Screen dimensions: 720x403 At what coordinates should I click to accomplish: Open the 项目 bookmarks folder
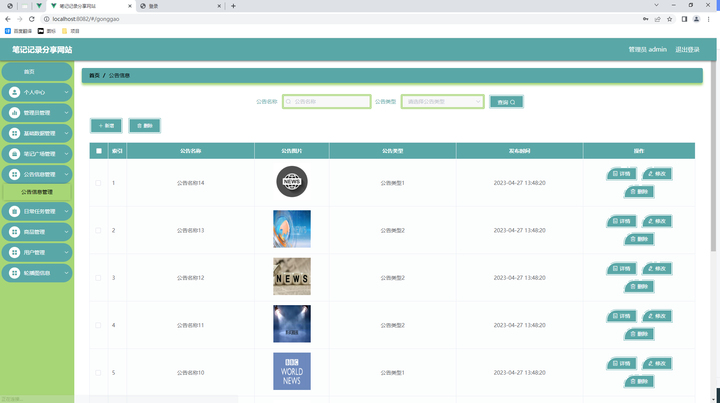pos(71,31)
